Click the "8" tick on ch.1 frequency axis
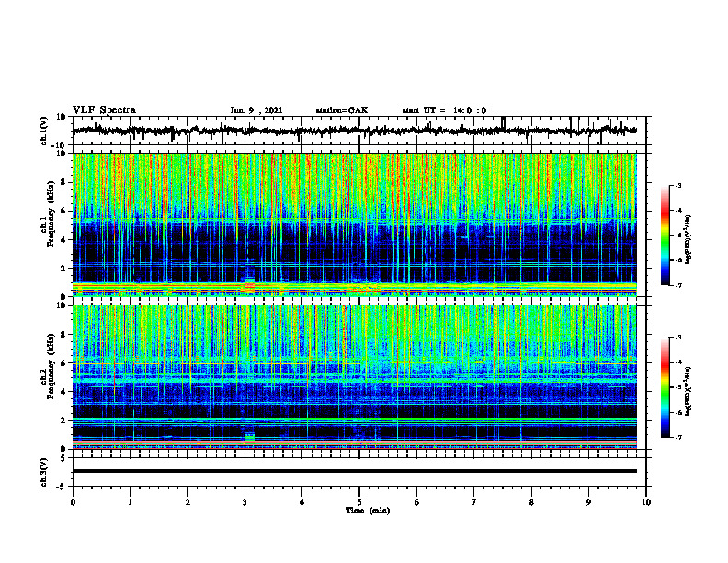Viewport: 728px width, 563px height. pyautogui.click(x=64, y=182)
